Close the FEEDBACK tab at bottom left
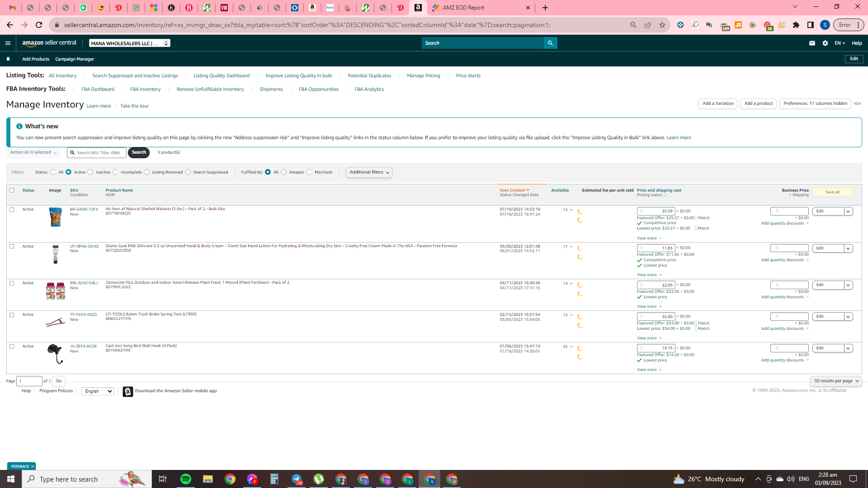This screenshot has height=488, width=868. tap(33, 467)
